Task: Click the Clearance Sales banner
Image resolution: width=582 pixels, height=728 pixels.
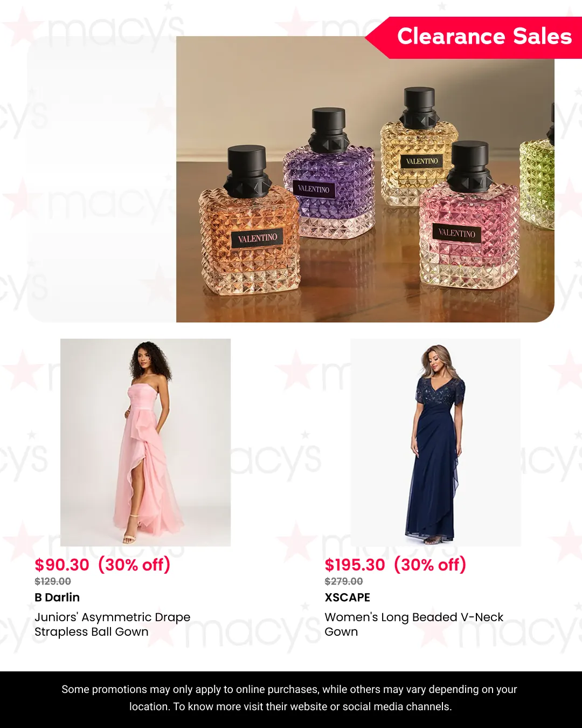Action: click(x=474, y=37)
